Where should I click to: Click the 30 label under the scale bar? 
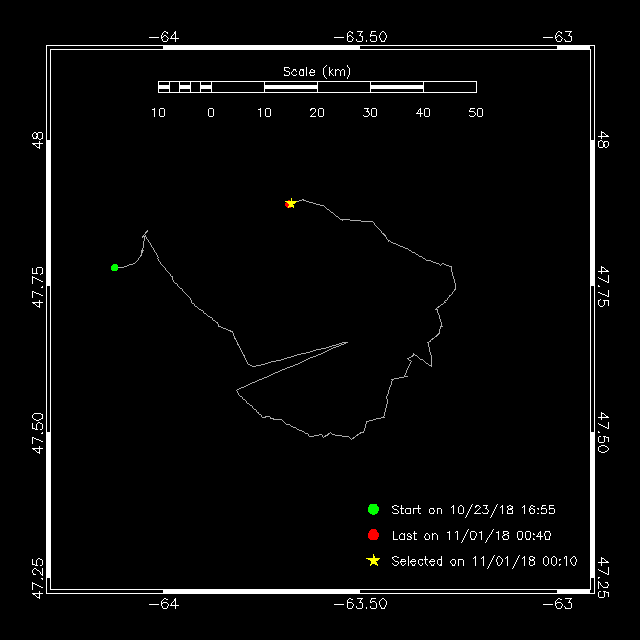pyautogui.click(x=370, y=113)
